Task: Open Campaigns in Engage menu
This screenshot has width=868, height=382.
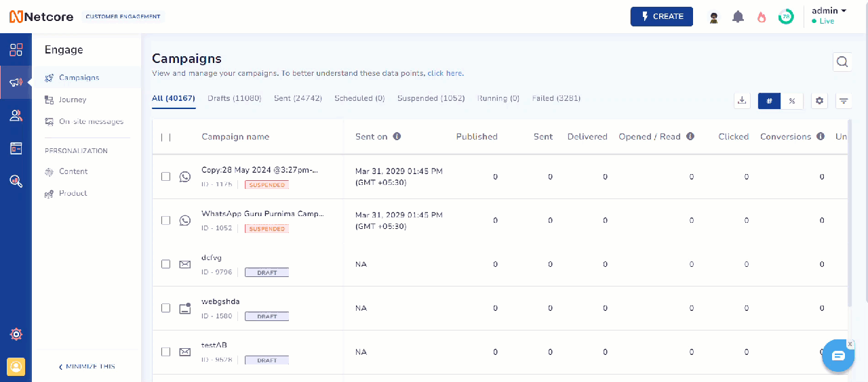Action: [79, 78]
